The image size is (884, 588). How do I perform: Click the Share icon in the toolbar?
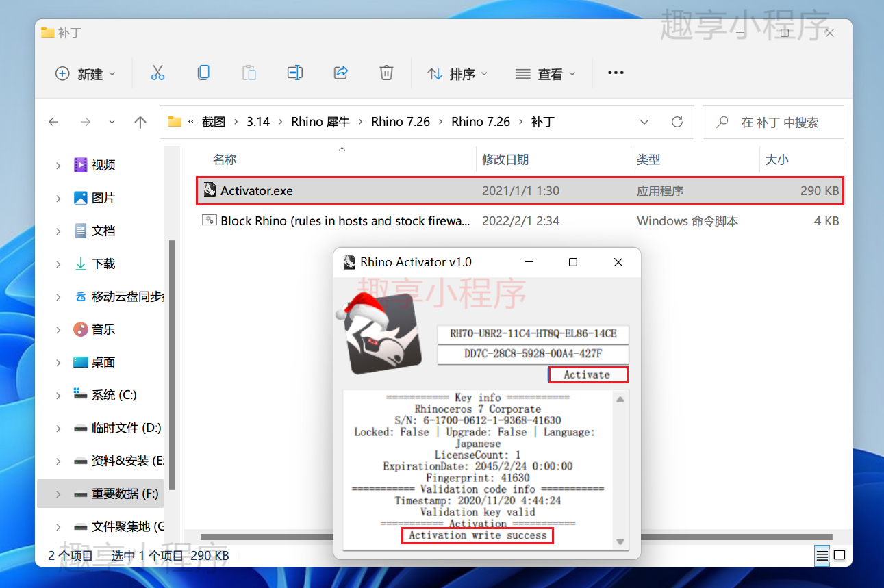point(341,73)
